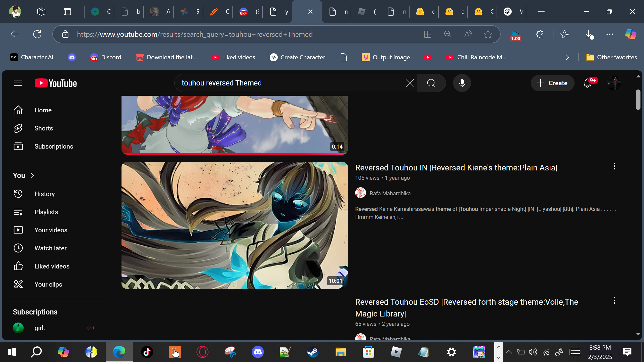Open Watch later list
The image size is (644, 362).
click(x=56, y=248)
